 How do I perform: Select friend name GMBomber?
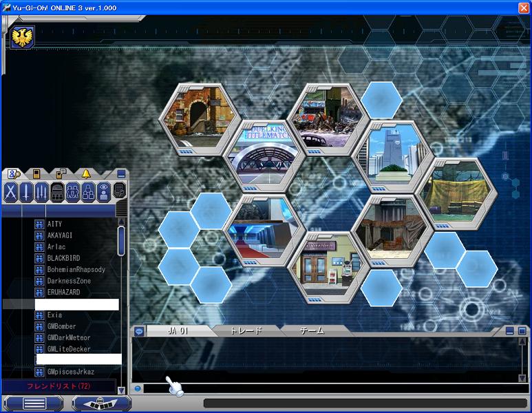click(61, 326)
